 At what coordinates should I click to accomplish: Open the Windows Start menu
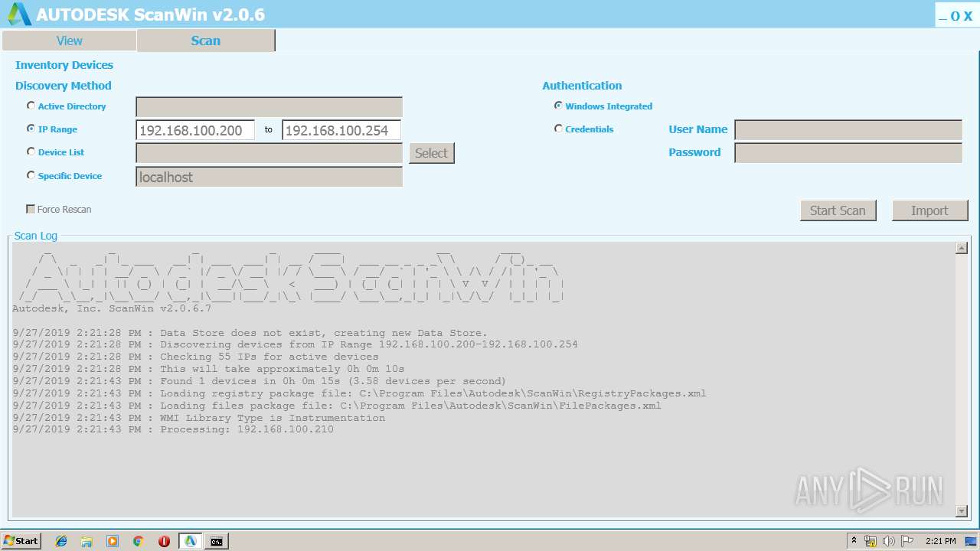click(21, 541)
